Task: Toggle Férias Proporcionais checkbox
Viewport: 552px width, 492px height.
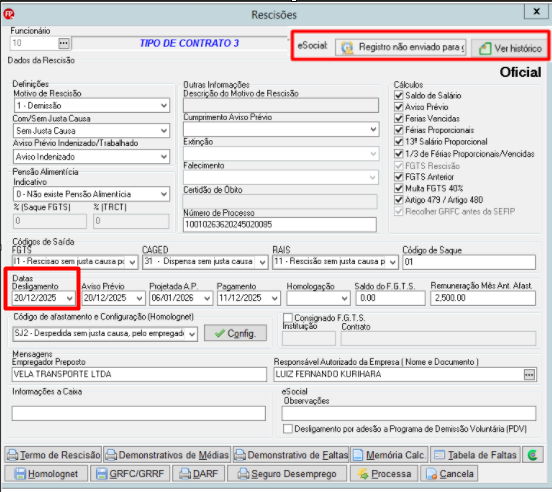Action: (x=399, y=130)
